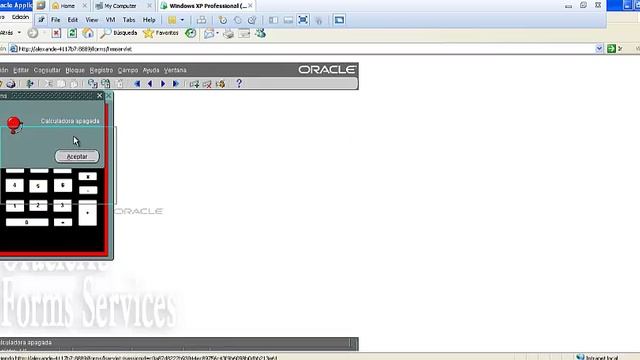Open the Consultar menu
This screenshot has width=640, height=360.
pos(47,70)
